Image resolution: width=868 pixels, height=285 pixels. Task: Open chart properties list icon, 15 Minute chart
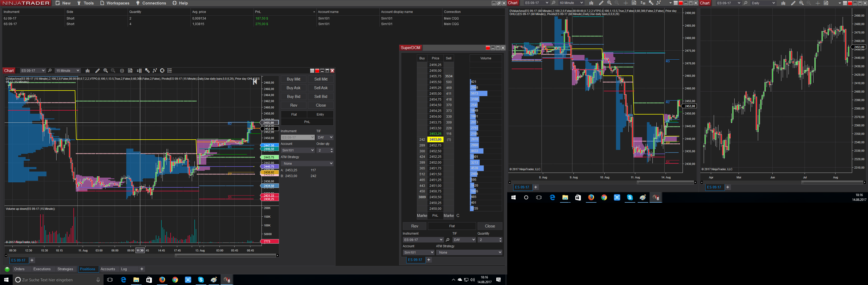click(170, 71)
